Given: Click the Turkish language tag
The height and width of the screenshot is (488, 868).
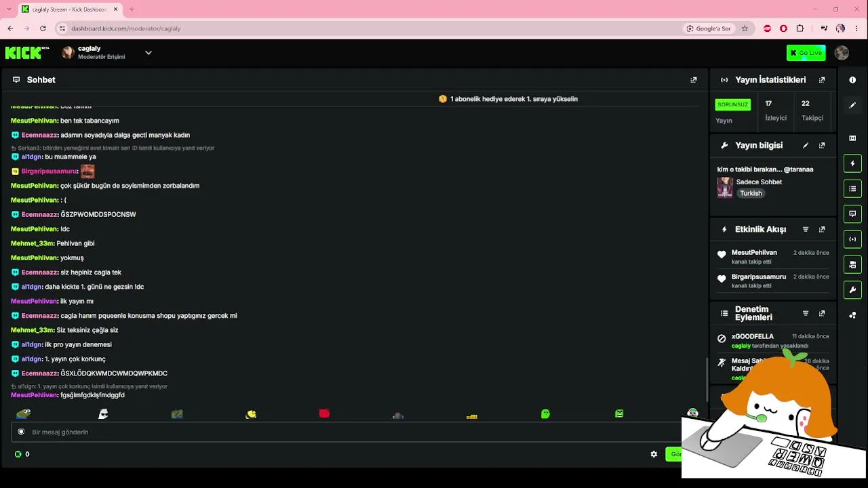Looking at the screenshot, I should point(751,193).
